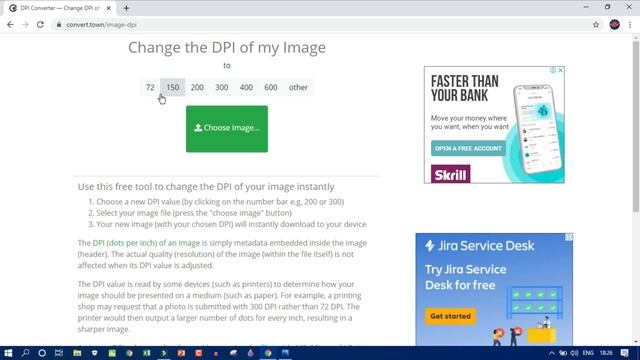Screen dimensions: 640x360
Task: Select the 72 DPI option
Action: 150,87
